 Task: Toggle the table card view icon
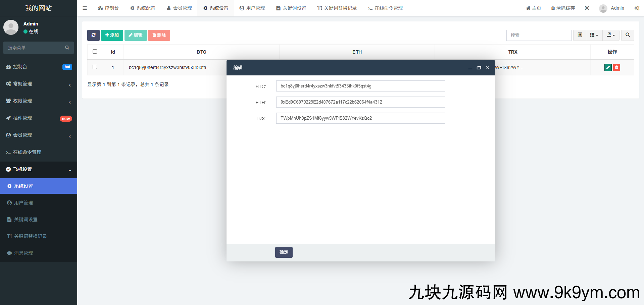tap(580, 35)
